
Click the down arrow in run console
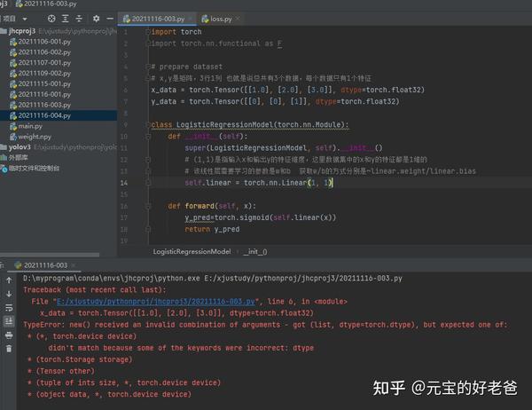[9, 294]
